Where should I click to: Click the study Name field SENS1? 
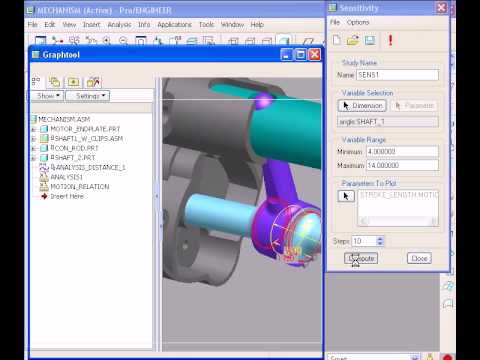pyautogui.click(x=397, y=75)
